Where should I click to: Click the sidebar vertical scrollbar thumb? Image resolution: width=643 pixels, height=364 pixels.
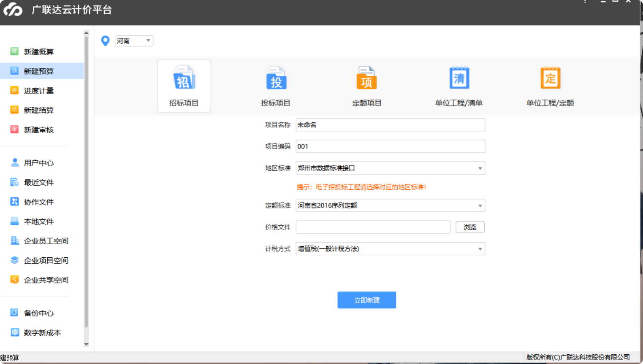pos(86,181)
